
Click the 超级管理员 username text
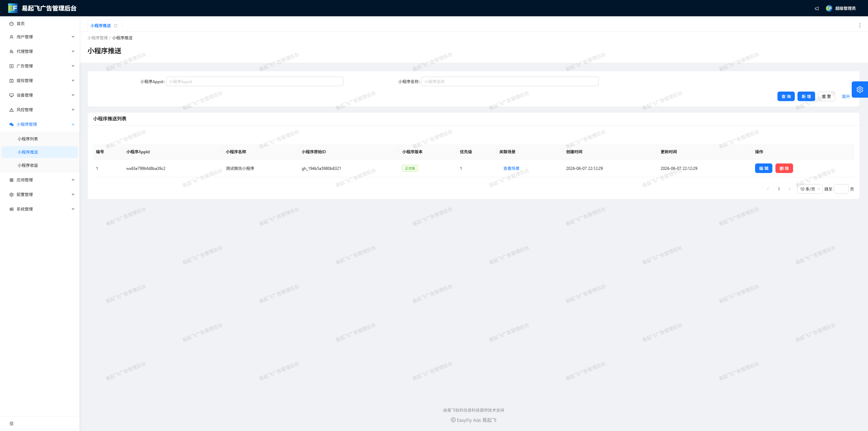pyautogui.click(x=845, y=8)
